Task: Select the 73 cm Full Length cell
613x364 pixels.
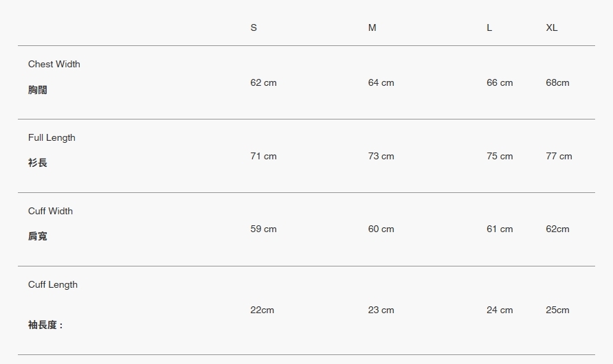Action: (381, 156)
